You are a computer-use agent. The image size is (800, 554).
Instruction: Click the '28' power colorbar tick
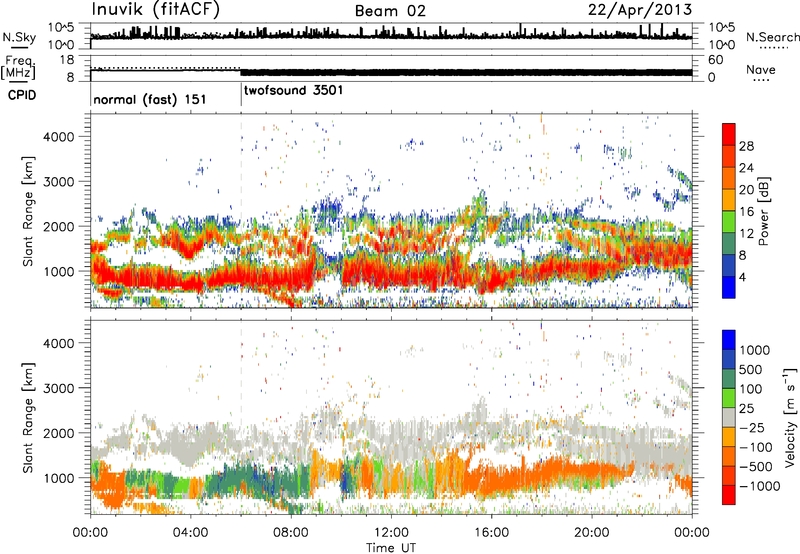(x=746, y=146)
